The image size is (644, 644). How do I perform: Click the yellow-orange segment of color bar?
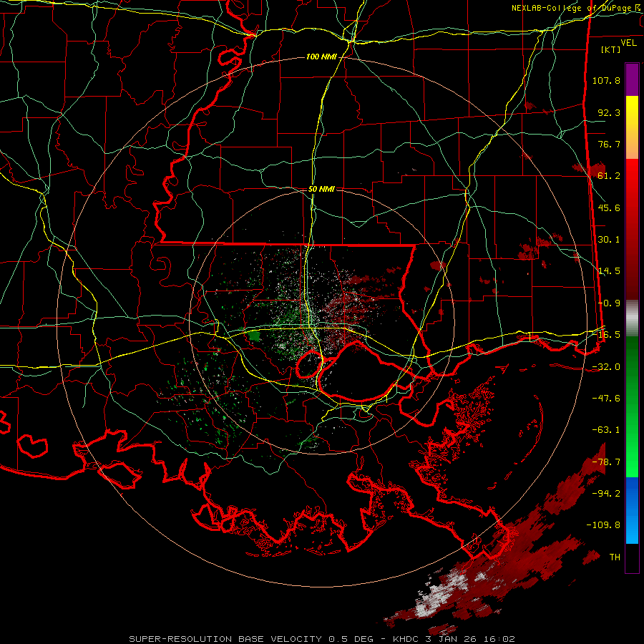point(632,127)
